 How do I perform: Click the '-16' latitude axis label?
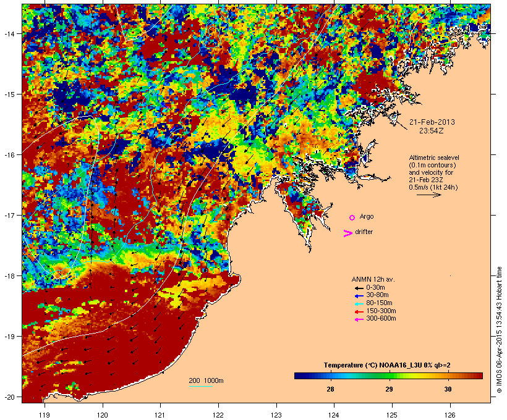pyautogui.click(x=9, y=155)
